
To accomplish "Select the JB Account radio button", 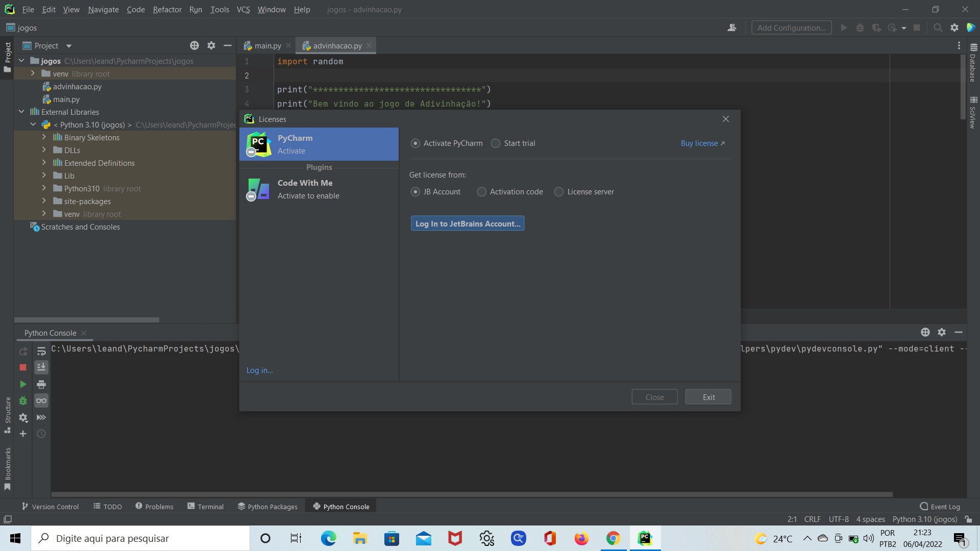I will pyautogui.click(x=415, y=192).
